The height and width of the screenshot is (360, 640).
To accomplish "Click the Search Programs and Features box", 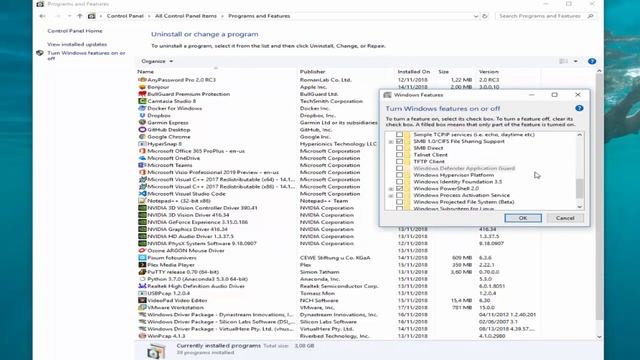I will [545, 16].
